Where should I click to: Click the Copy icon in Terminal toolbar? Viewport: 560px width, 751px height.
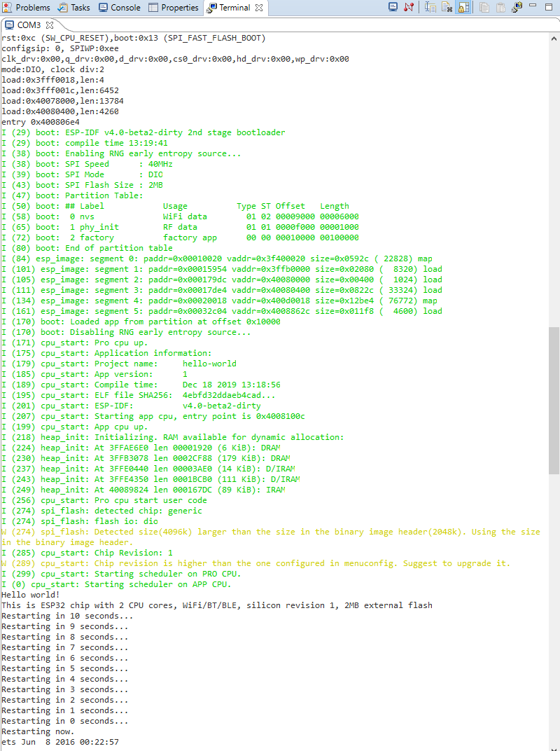pos(484,7)
